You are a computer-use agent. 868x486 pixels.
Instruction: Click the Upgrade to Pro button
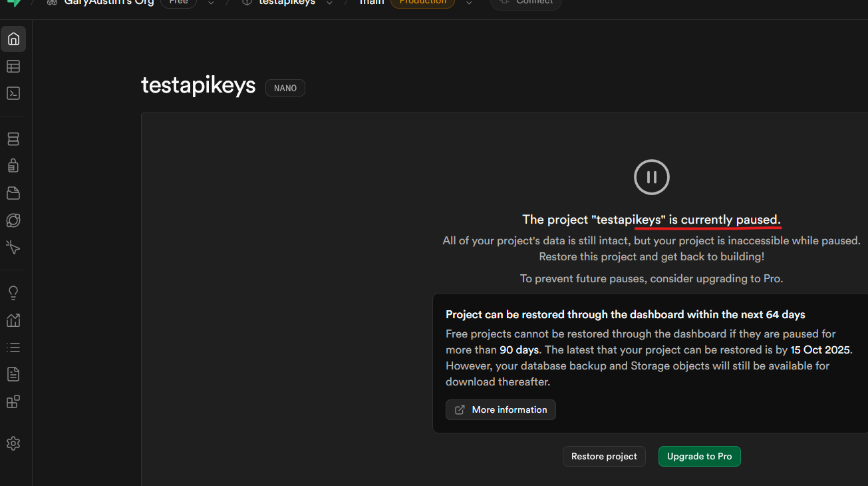click(699, 456)
